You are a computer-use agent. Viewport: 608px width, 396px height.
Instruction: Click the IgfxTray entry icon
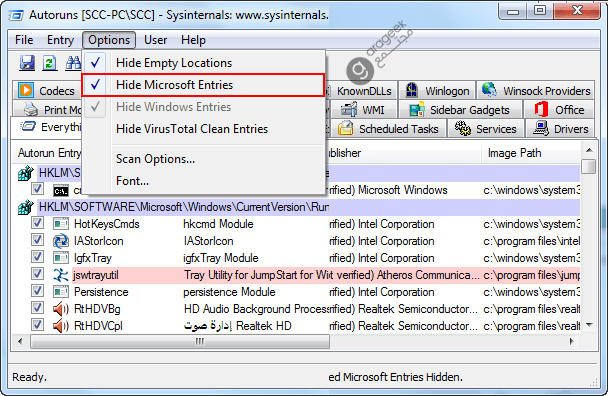click(60, 258)
